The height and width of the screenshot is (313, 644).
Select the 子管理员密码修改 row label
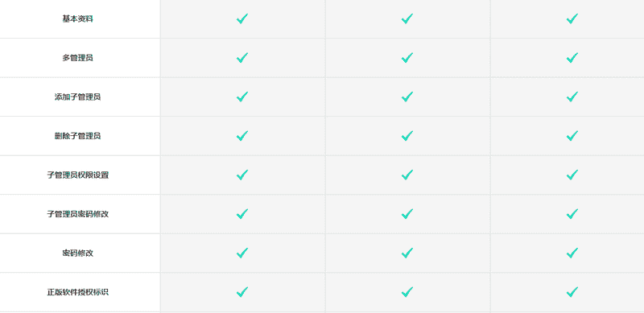click(x=77, y=214)
